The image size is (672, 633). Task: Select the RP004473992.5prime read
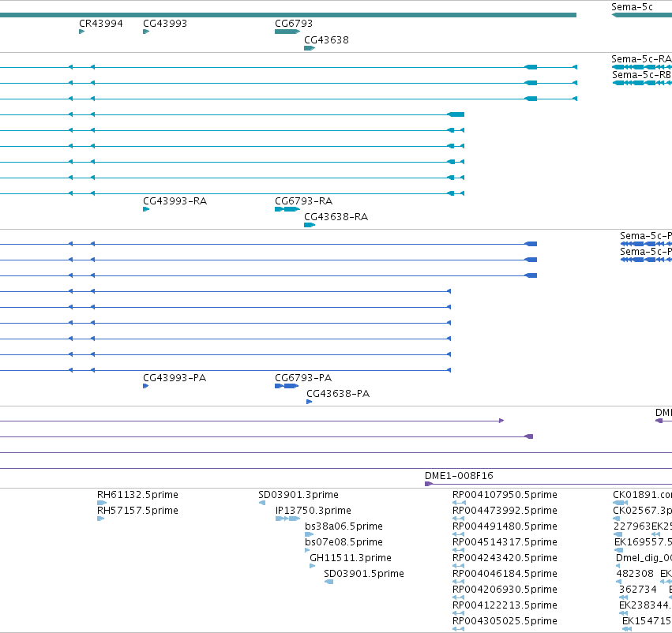[459, 519]
